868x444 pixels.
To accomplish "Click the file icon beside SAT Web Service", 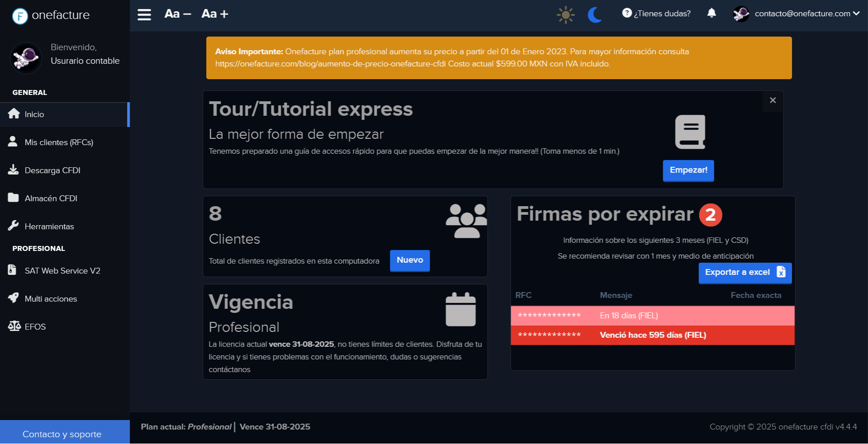I will (12, 270).
